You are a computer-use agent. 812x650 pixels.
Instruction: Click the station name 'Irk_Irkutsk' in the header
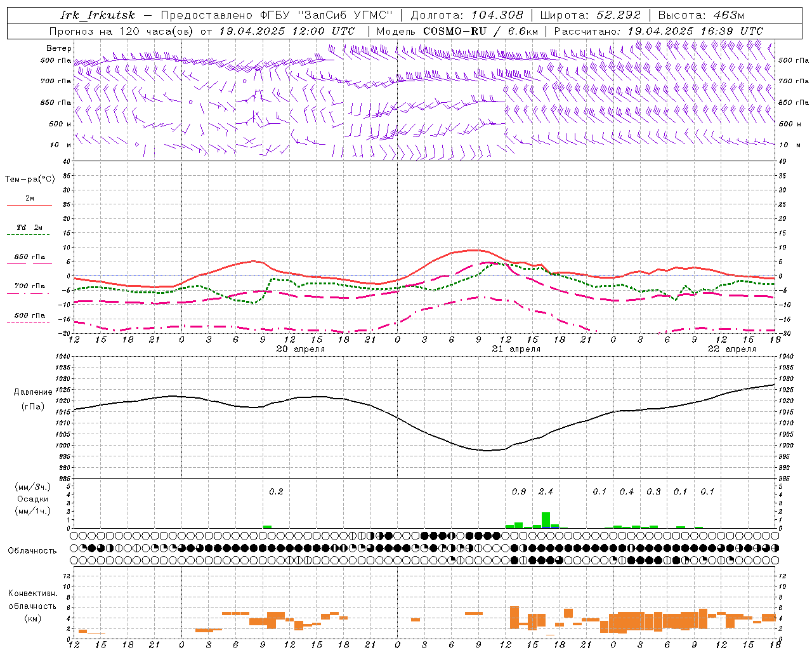click(x=98, y=15)
